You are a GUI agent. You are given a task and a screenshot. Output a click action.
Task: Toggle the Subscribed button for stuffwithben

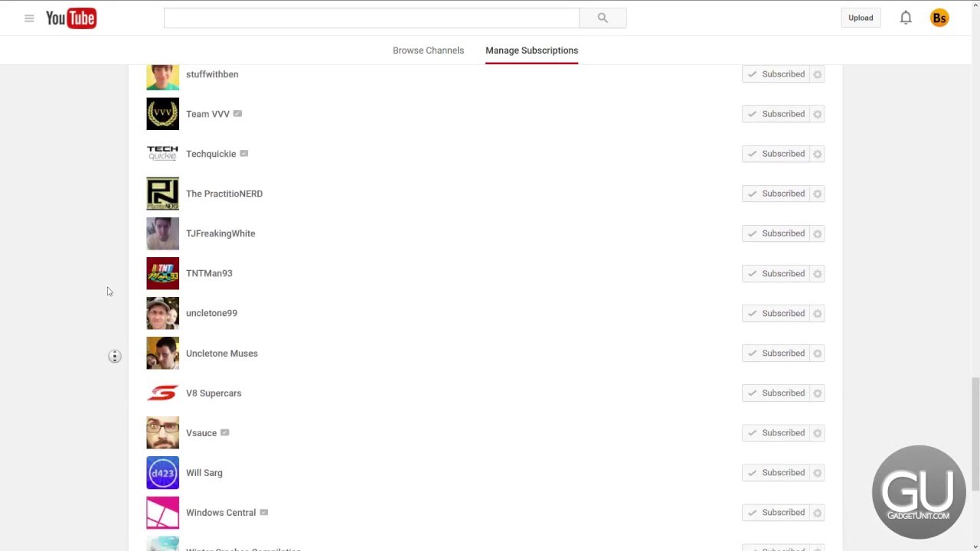(x=776, y=74)
